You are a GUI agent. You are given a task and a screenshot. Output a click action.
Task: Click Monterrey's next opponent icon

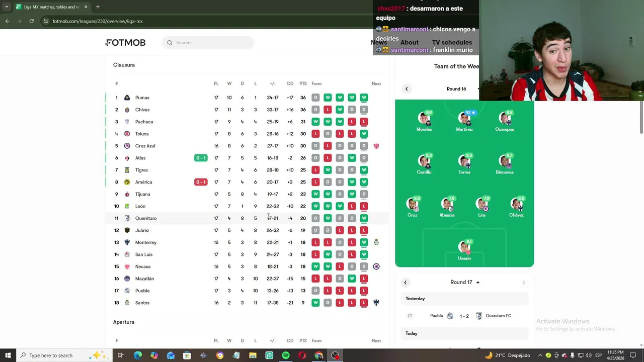click(x=376, y=242)
